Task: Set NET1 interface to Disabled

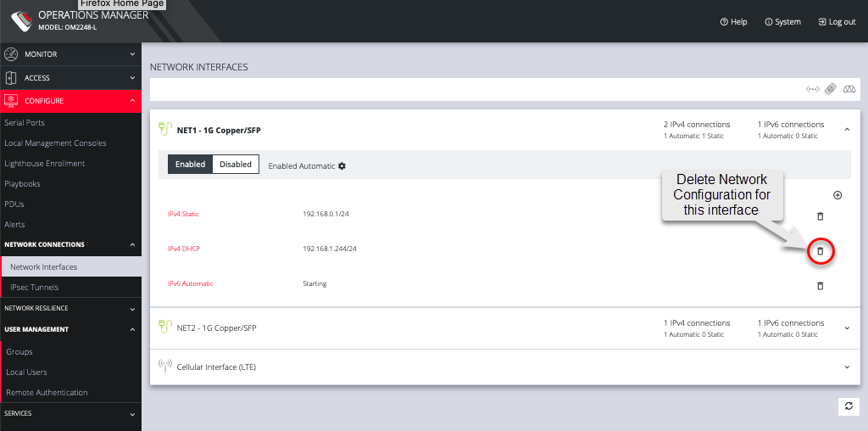Action: (236, 165)
